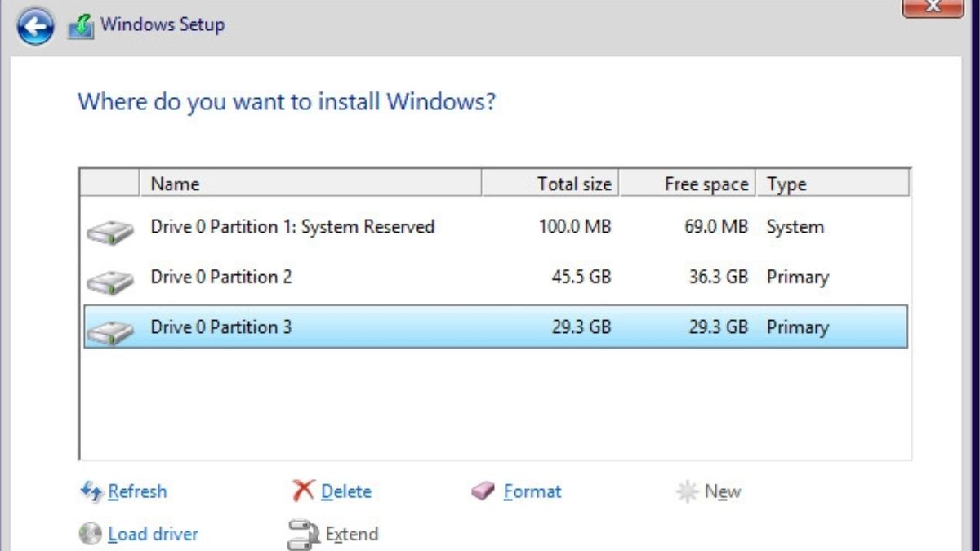
Task: Choose Extend for the partition
Action: click(352, 535)
